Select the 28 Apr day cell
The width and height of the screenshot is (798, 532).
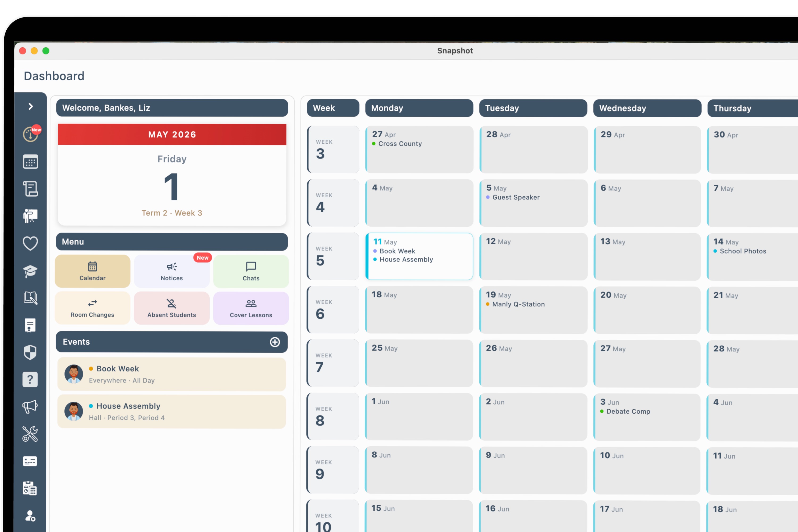[533, 149]
